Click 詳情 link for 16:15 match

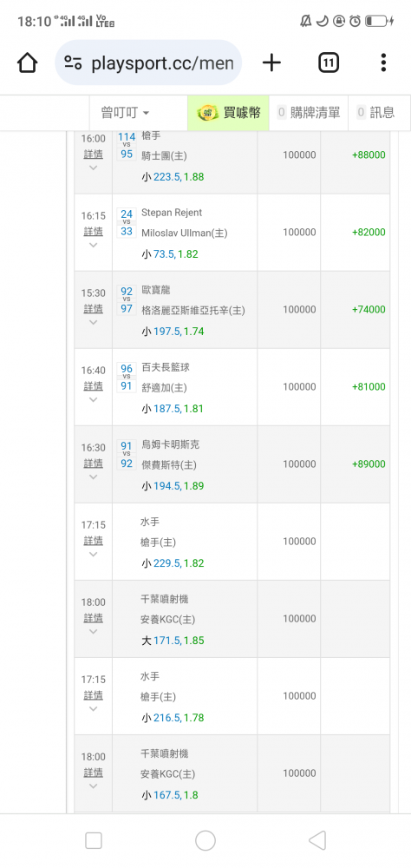click(93, 231)
